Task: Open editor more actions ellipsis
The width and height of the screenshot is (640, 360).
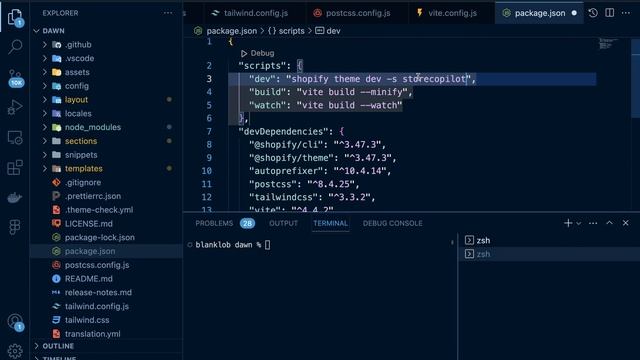Action: tap(626, 13)
